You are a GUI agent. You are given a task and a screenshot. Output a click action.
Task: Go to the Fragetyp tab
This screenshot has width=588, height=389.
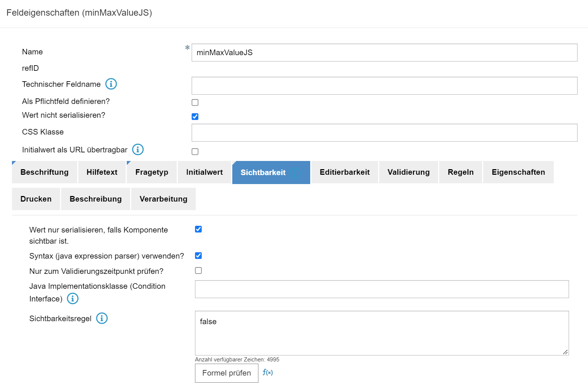(x=152, y=172)
